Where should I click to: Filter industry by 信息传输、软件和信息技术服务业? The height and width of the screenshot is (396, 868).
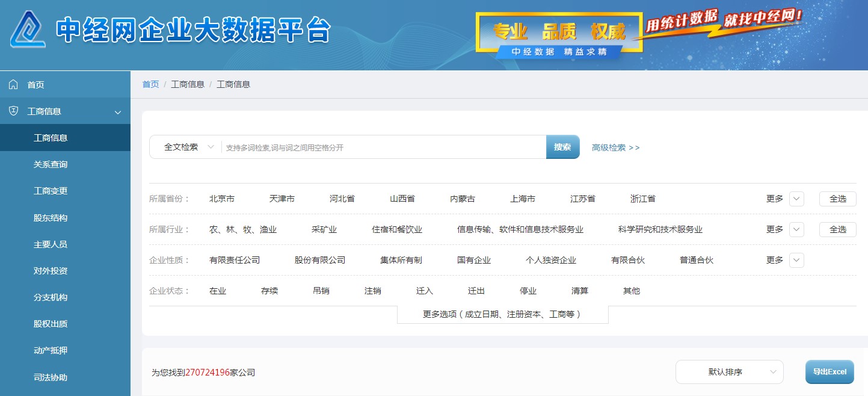(520, 229)
